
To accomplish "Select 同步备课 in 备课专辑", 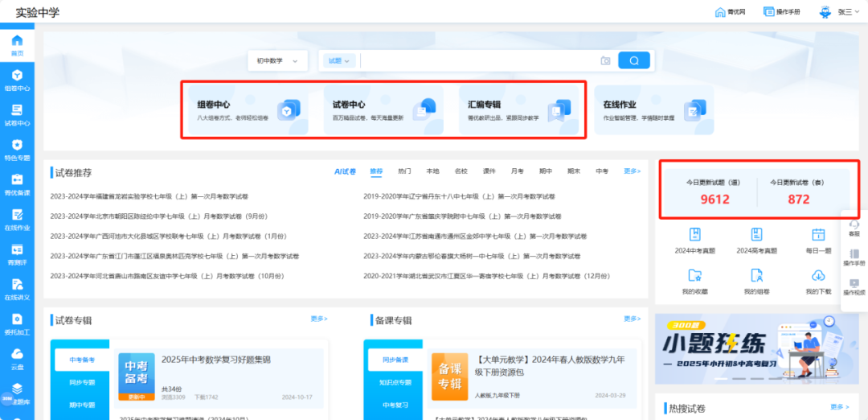I will pos(395,360).
